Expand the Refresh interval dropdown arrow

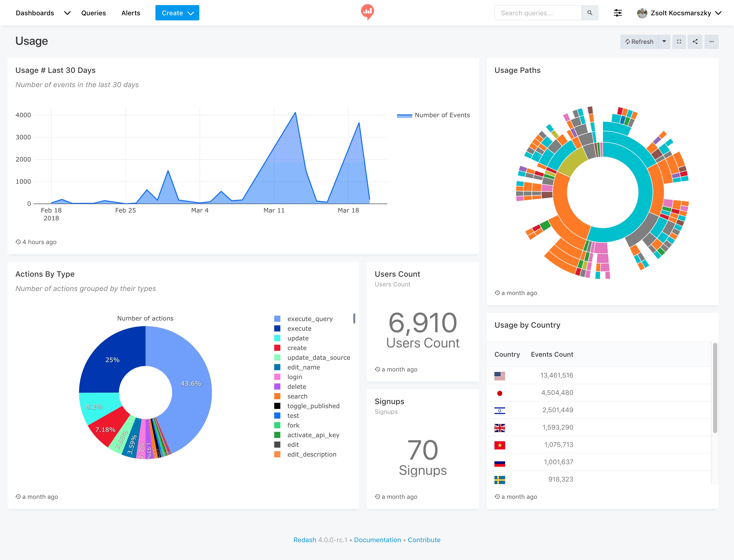(x=664, y=41)
